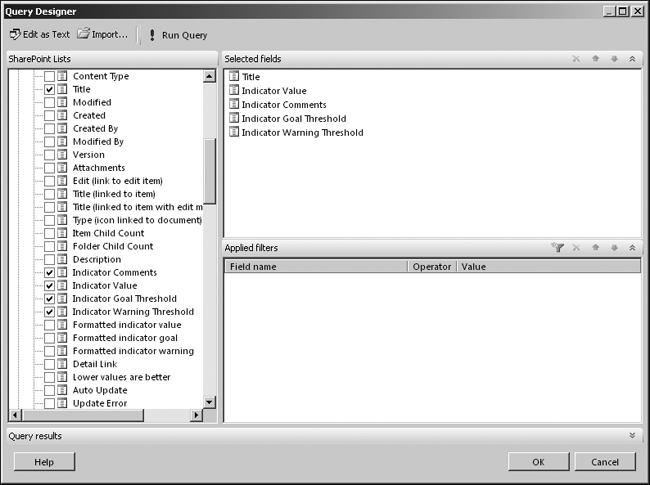
Task: Click the Import toolbar item
Action: (x=103, y=34)
